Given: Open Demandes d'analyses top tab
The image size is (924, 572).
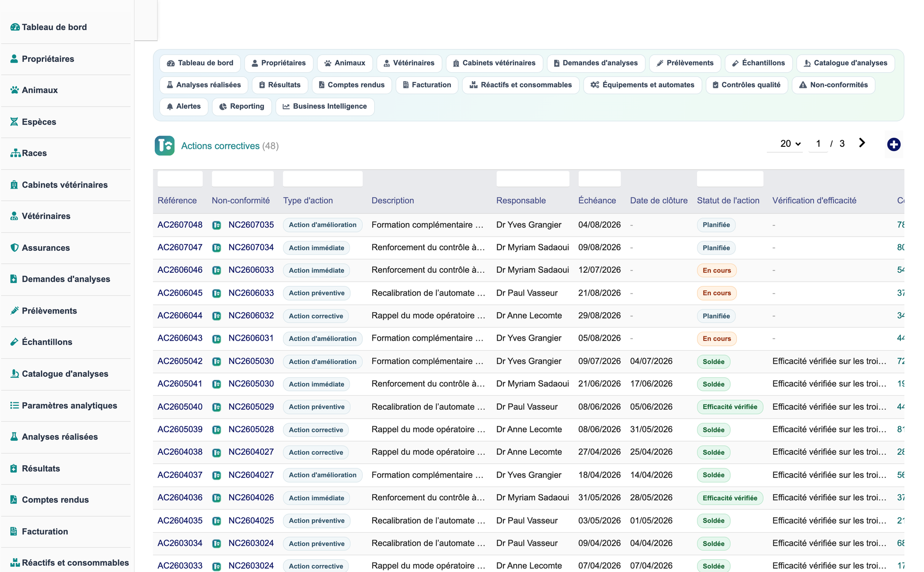Looking at the screenshot, I should tap(596, 63).
